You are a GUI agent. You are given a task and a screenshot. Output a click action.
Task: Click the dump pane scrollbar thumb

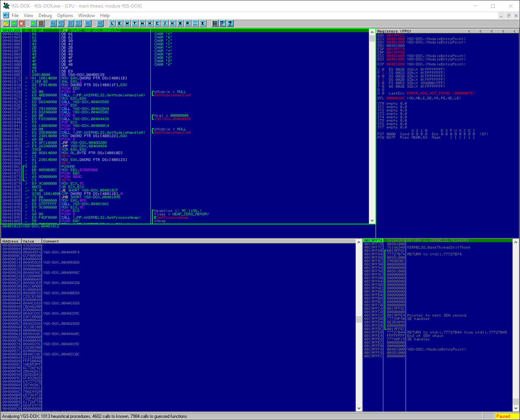click(x=359, y=320)
